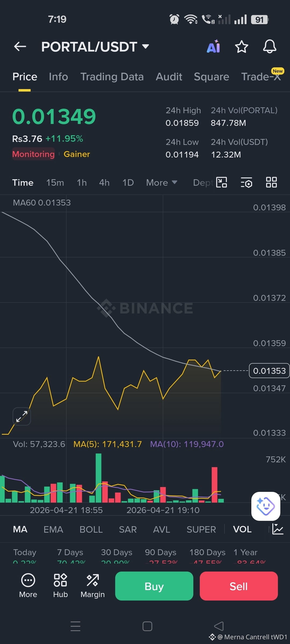Open chart settings list icon
Screen dimensions: 290x644
[246, 182]
